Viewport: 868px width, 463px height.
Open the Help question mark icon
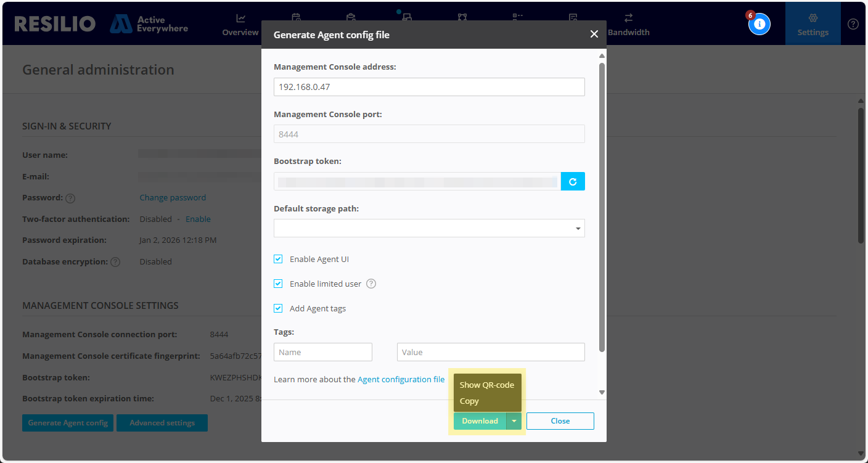click(853, 23)
